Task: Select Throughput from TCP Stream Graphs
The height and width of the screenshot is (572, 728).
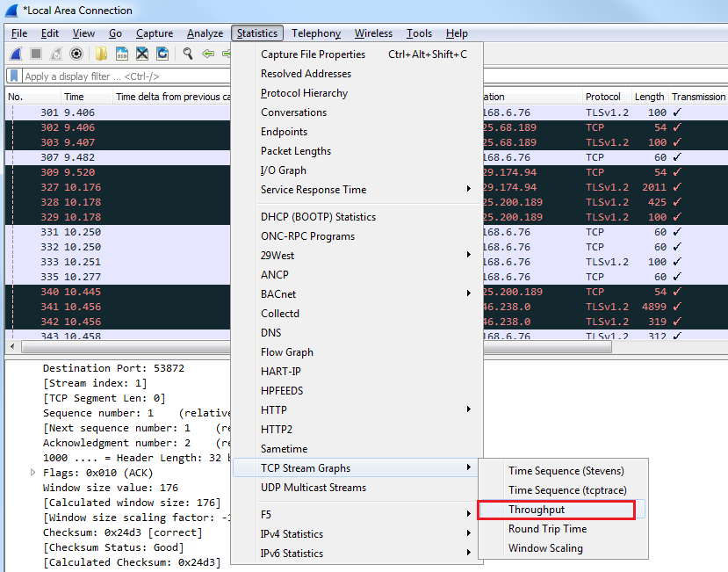Action: point(537,510)
